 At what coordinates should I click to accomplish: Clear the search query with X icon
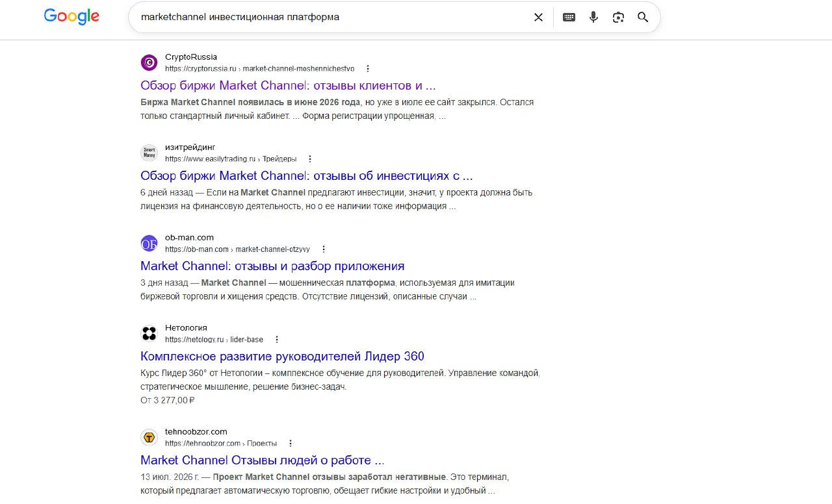coord(538,18)
